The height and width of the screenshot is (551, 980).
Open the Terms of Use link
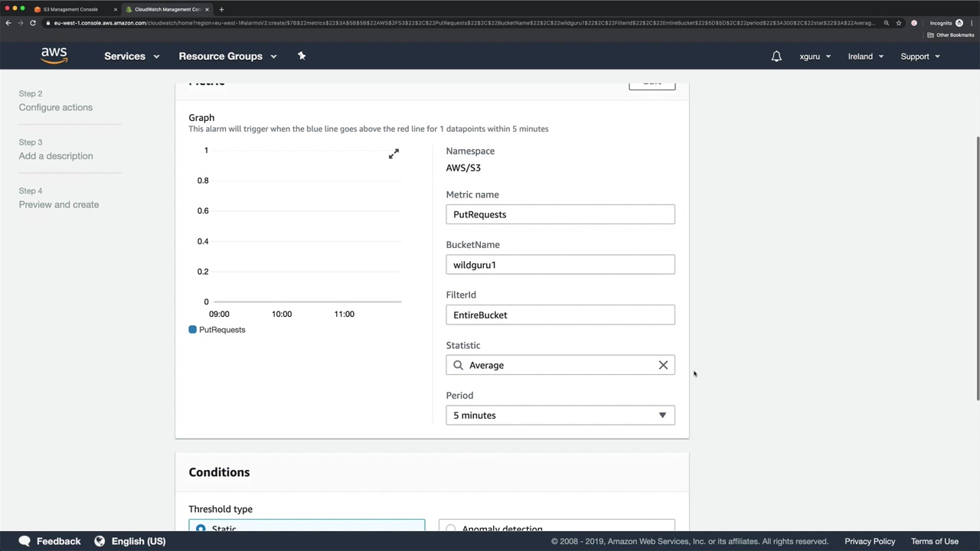935,541
